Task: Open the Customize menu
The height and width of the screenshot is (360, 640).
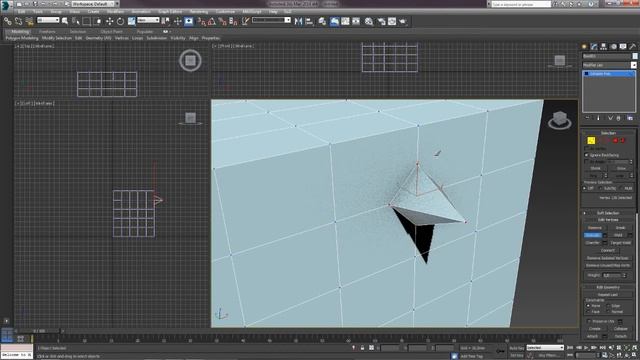Action: click(225, 12)
